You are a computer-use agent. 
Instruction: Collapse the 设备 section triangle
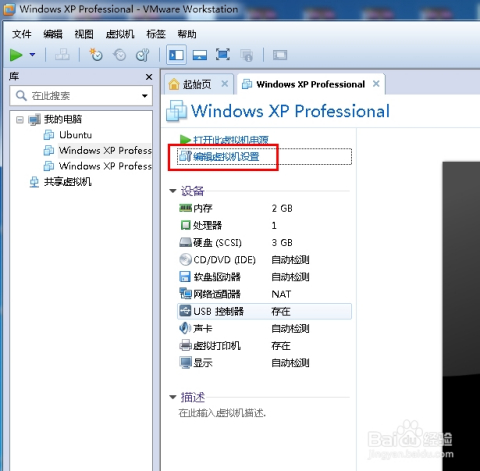(x=173, y=191)
